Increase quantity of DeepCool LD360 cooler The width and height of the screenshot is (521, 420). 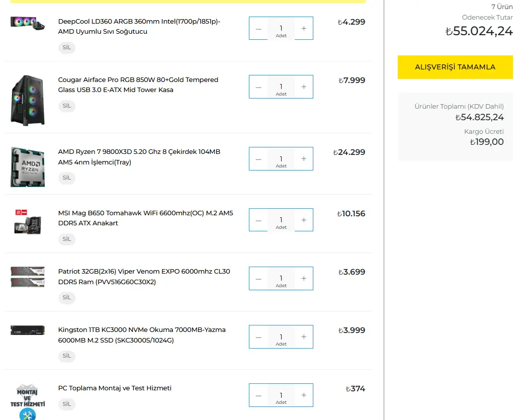click(304, 28)
